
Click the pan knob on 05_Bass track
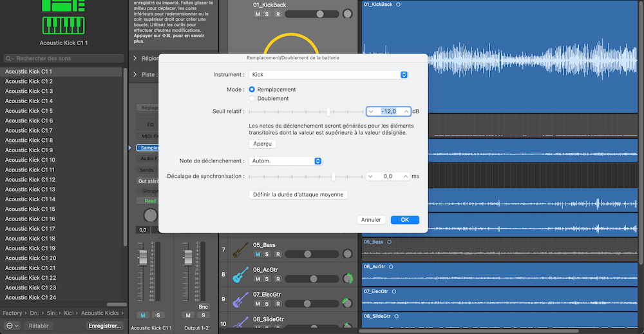pos(348,254)
